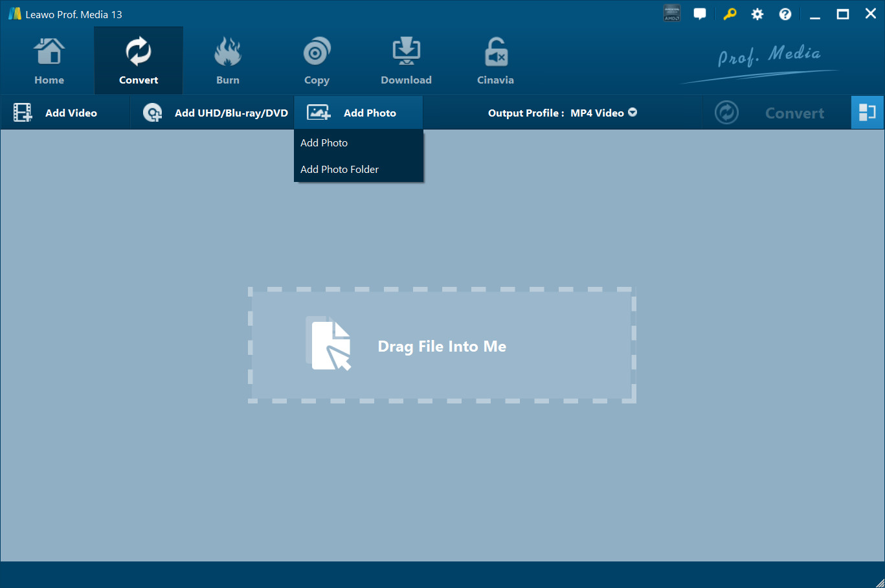Click the AMD GPU acceleration icon
This screenshot has height=588, width=885.
672,14
